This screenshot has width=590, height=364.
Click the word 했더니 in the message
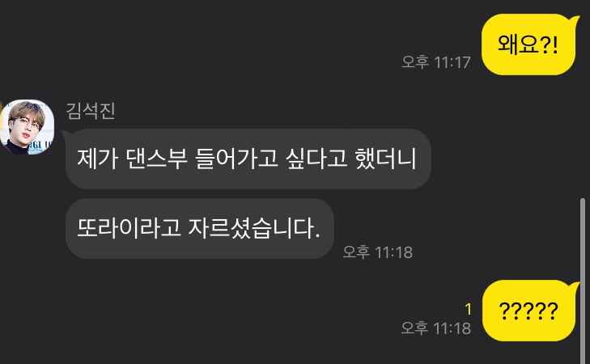click(x=386, y=159)
